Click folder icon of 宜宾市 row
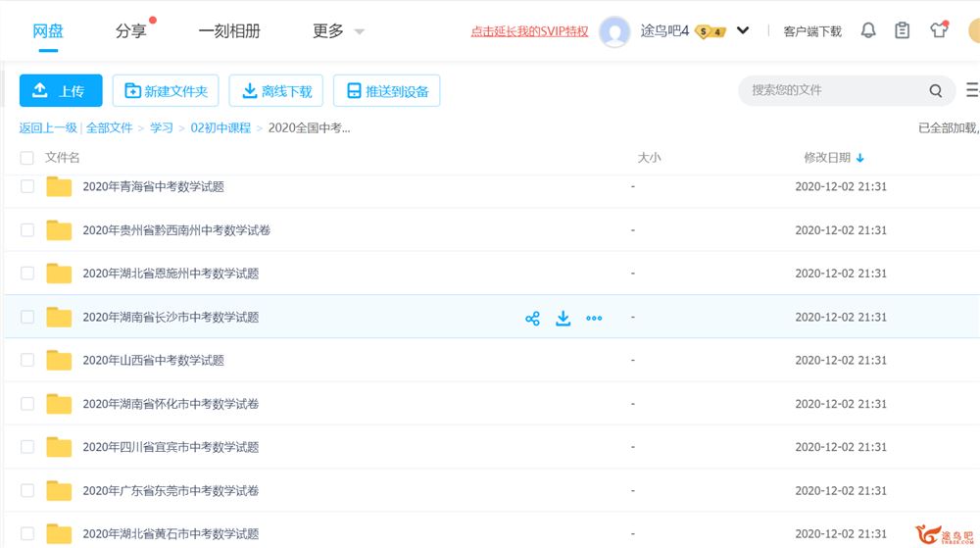Viewport: 980px width, 548px height. click(x=59, y=447)
